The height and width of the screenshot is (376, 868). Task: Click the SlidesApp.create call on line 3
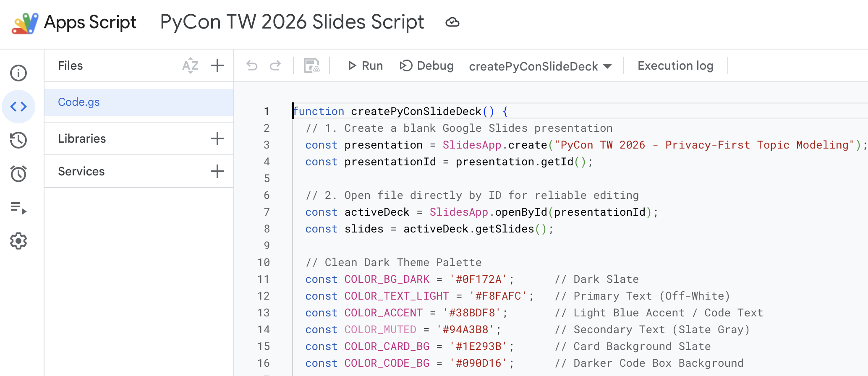coord(495,145)
